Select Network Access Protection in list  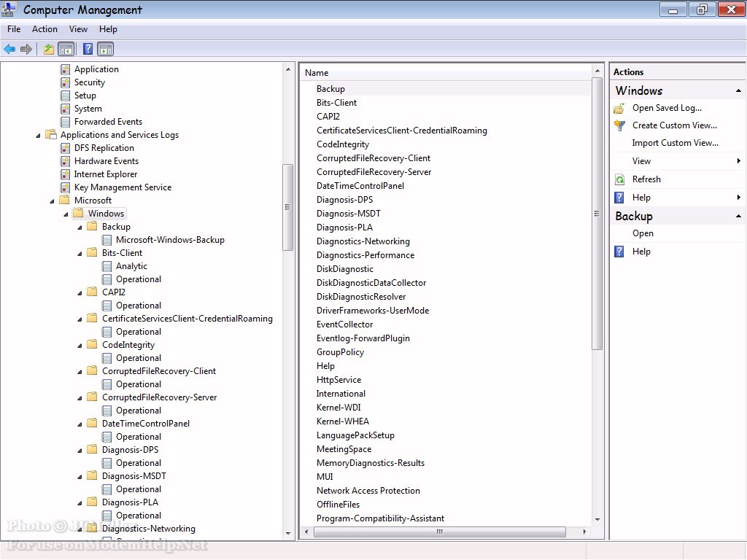(x=368, y=491)
